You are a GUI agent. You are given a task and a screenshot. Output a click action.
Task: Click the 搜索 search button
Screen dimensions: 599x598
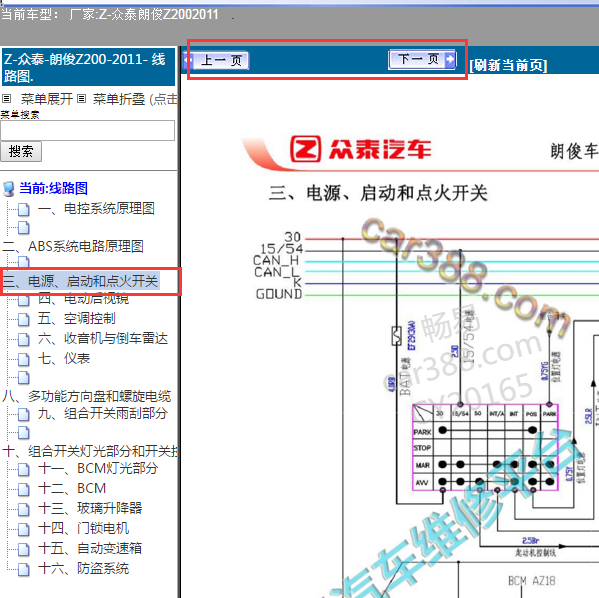(x=21, y=152)
